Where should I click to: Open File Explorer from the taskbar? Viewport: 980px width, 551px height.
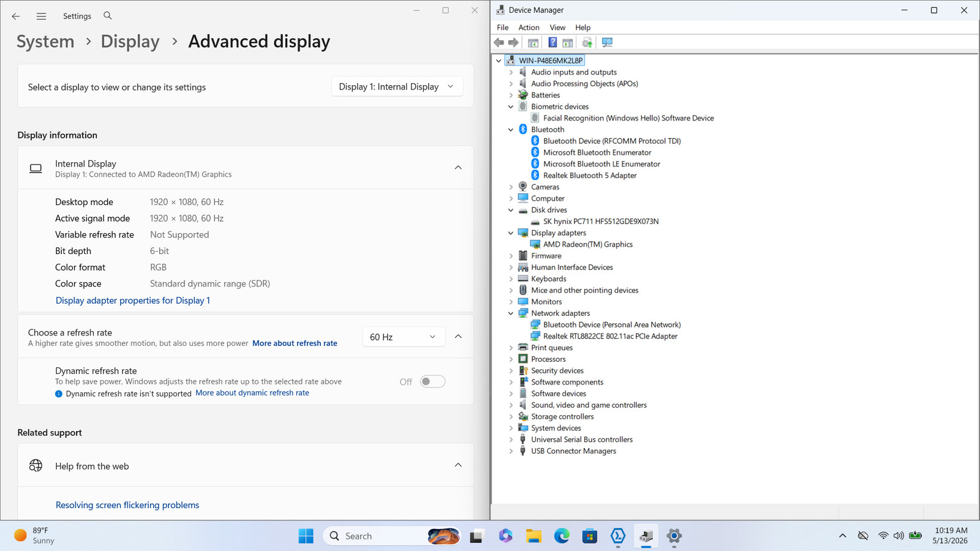coord(533,536)
